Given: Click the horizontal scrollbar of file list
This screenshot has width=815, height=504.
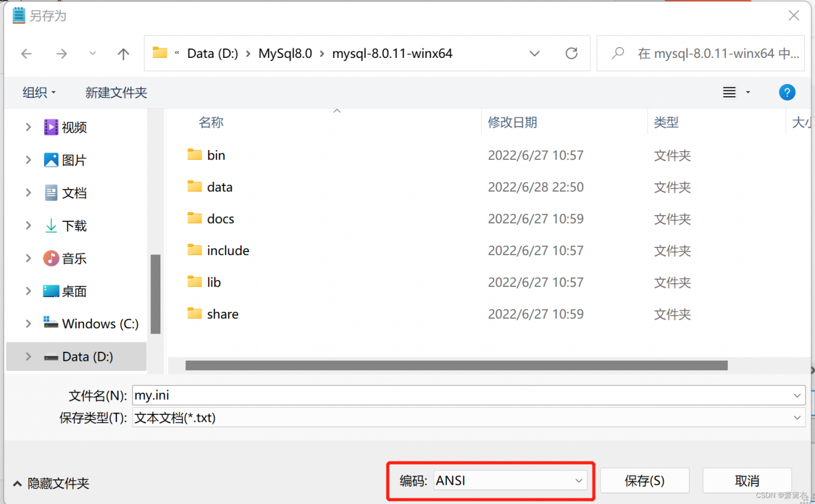Looking at the screenshot, I should 456,365.
